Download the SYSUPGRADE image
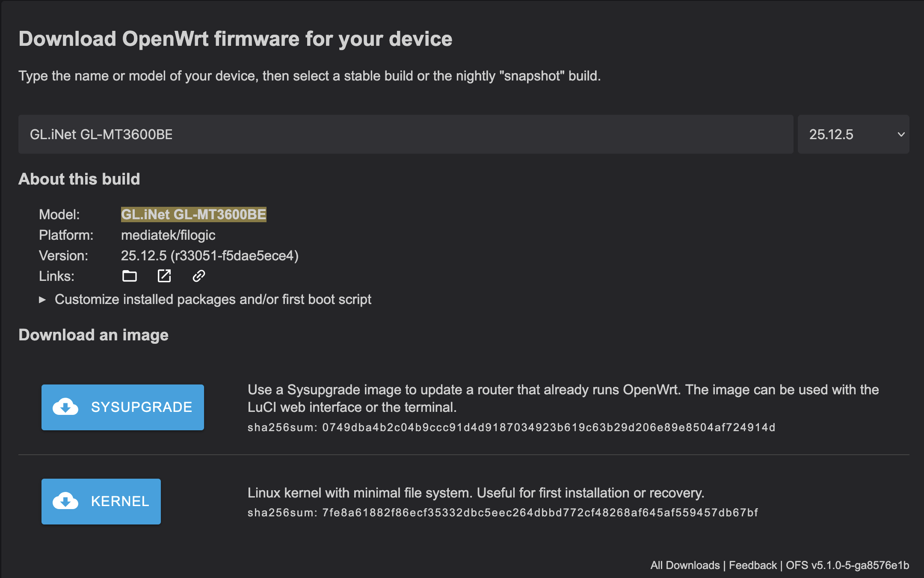This screenshot has height=578, width=924. pos(123,407)
